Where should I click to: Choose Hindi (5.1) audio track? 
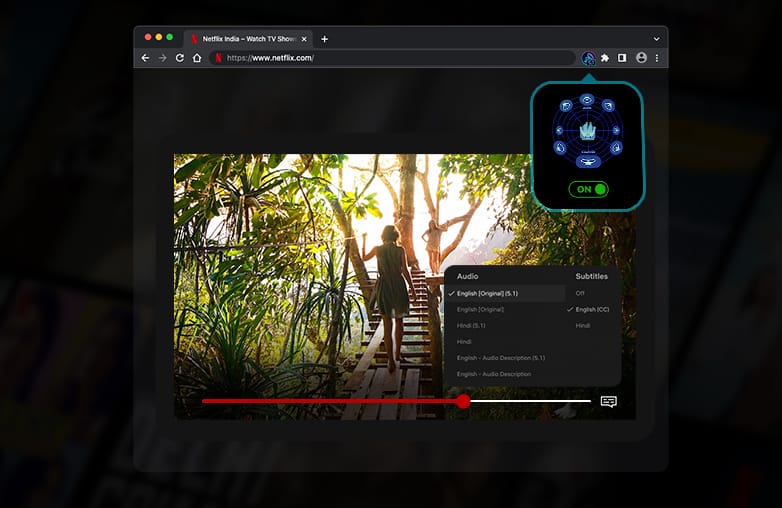[471, 326]
